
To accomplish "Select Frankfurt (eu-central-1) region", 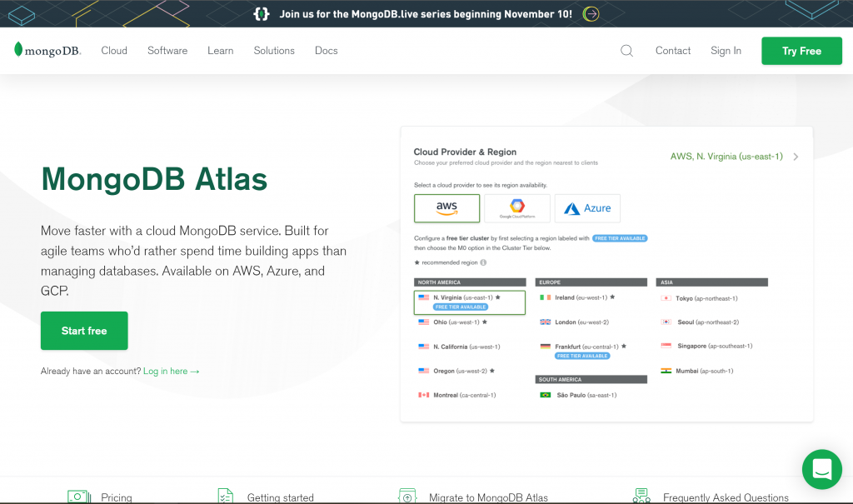I will (583, 347).
